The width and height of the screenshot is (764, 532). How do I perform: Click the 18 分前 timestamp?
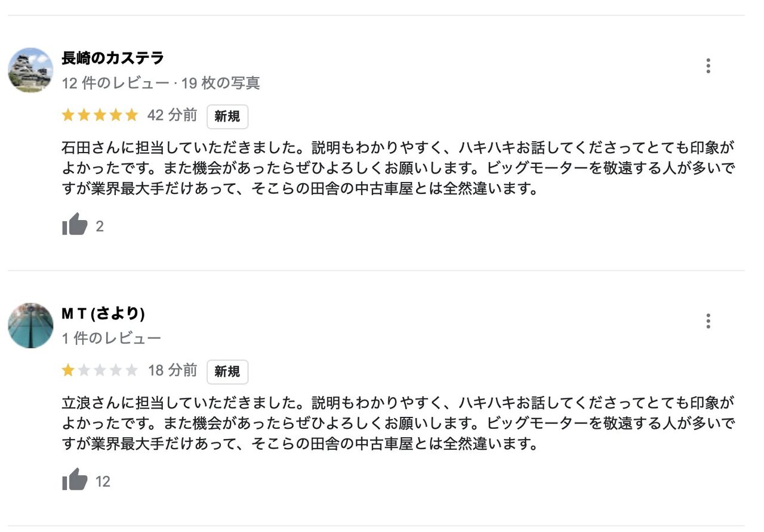pos(172,370)
